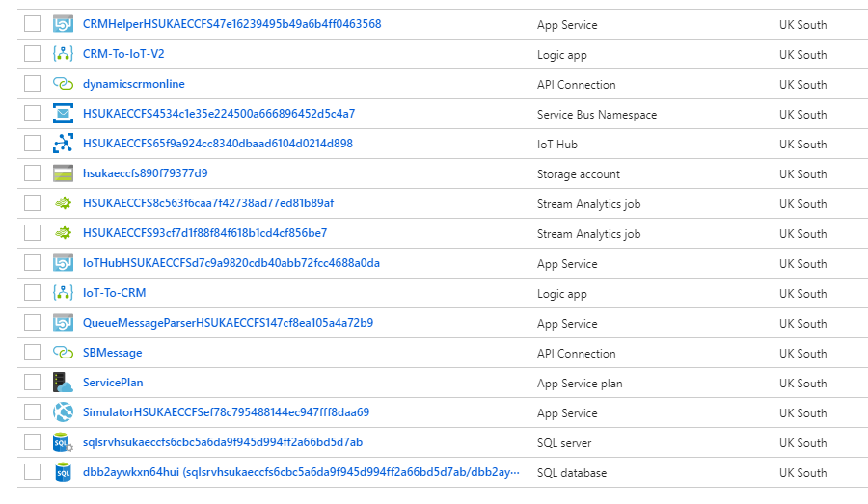Click the Storage account icon for hsukaeccfs890f79377d9

tap(63, 173)
